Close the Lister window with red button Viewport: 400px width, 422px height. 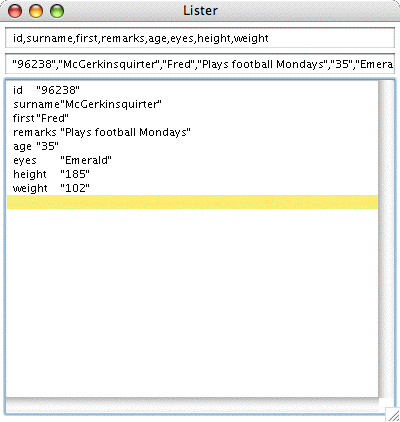pos(15,11)
